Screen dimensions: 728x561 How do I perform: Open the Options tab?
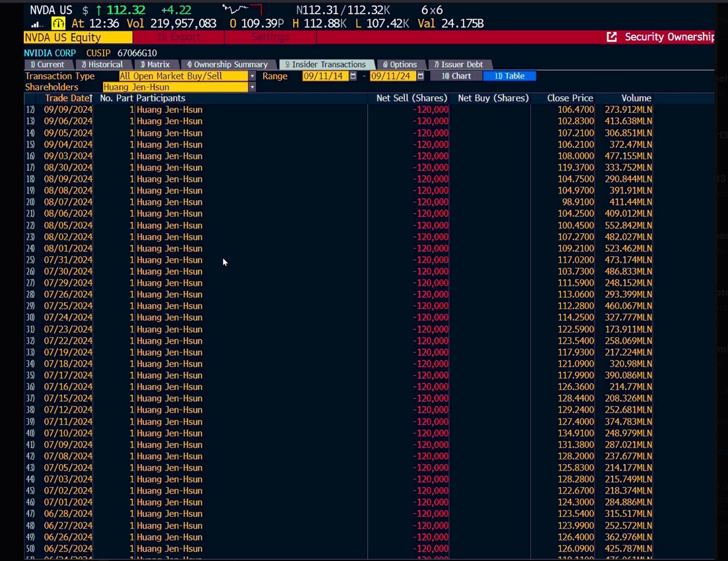400,65
